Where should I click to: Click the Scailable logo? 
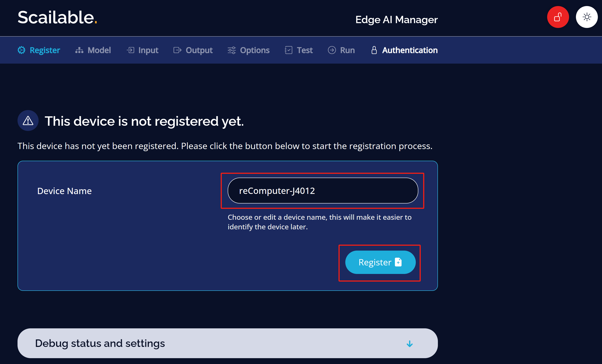click(x=57, y=18)
